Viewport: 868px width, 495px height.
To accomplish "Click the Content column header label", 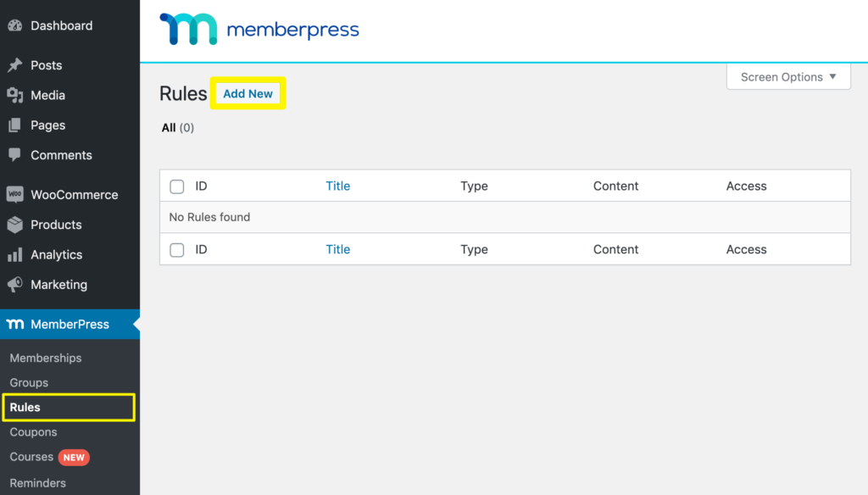I will [615, 186].
